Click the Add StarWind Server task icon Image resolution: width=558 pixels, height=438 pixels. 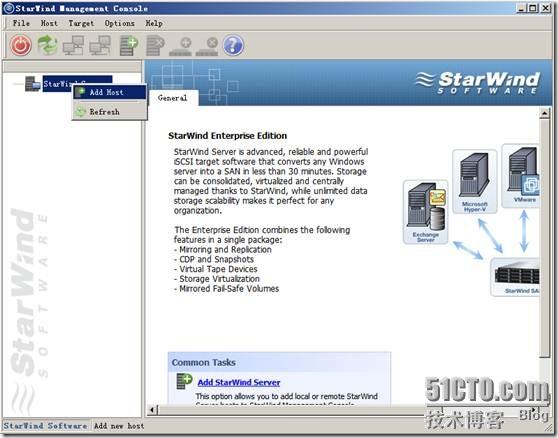pos(184,382)
